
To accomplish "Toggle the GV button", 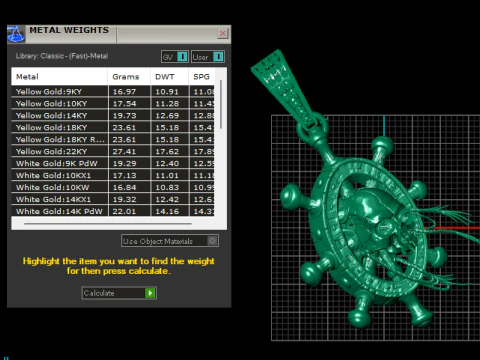I will tap(175, 57).
